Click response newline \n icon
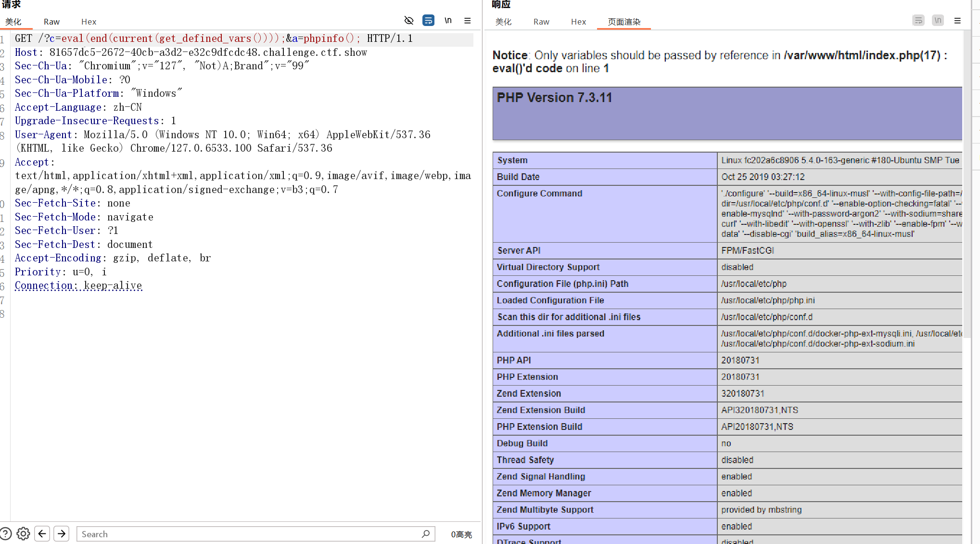 tap(938, 20)
